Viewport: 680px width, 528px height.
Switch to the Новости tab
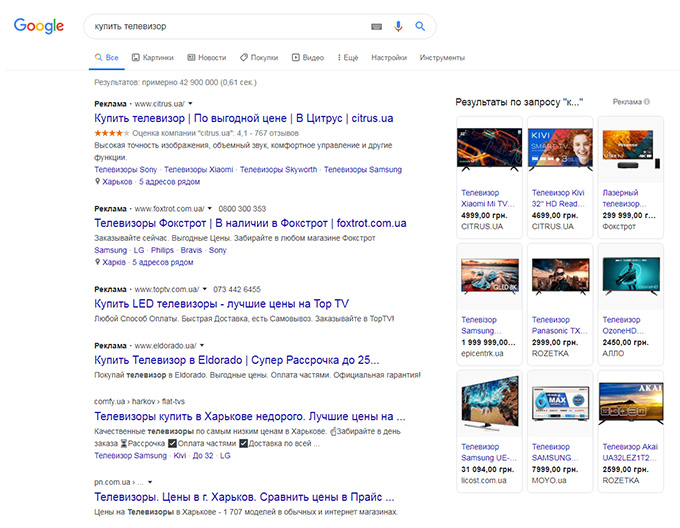coord(207,57)
